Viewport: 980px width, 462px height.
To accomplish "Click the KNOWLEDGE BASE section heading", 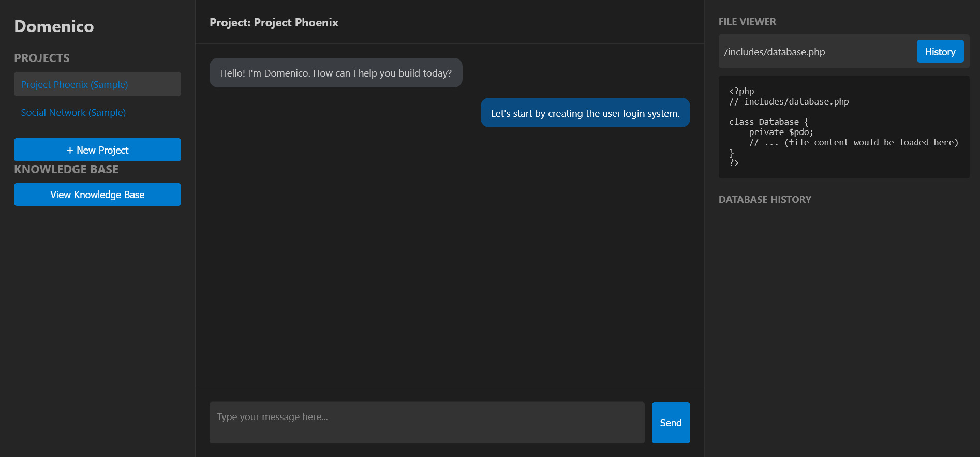I will [66, 169].
